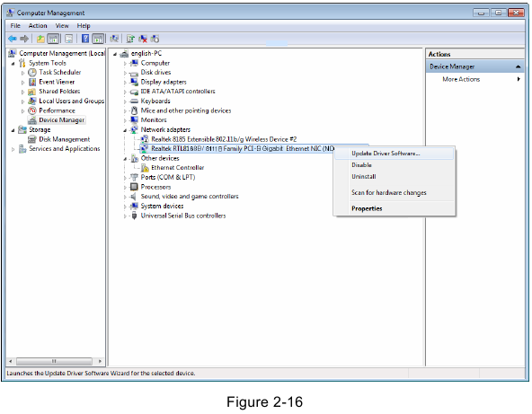Viewport: 532px width, 414px height.
Task: Open Help via blue question mark icon
Action: [85, 39]
